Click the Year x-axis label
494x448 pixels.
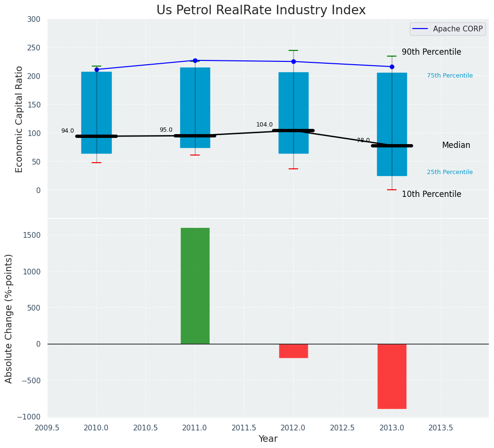tap(268, 439)
